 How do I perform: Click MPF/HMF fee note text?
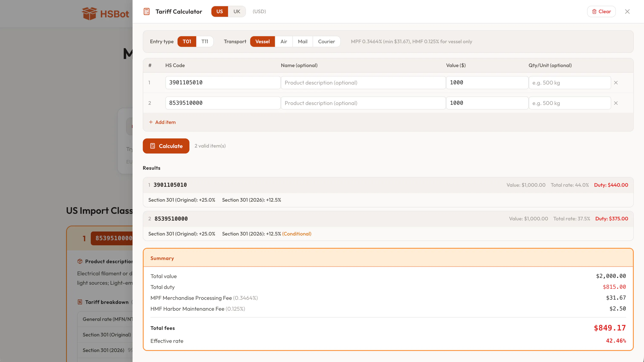pyautogui.click(x=411, y=42)
